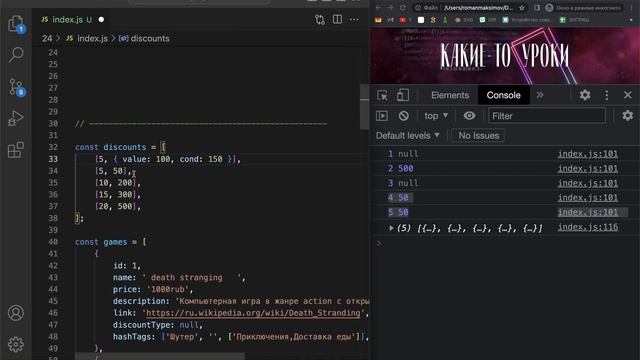Open the Search view in activity bar
Screen dimensions: 640x360
(x=16, y=54)
